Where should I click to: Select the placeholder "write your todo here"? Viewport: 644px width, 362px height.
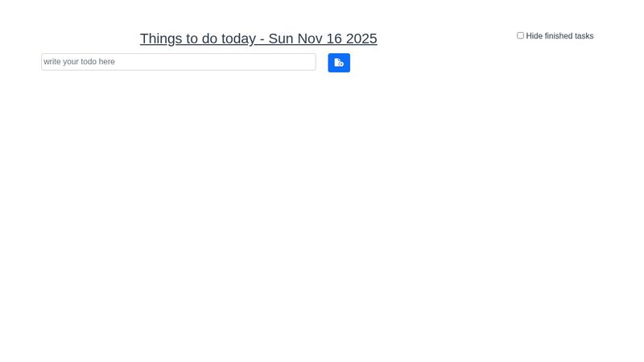click(80, 62)
